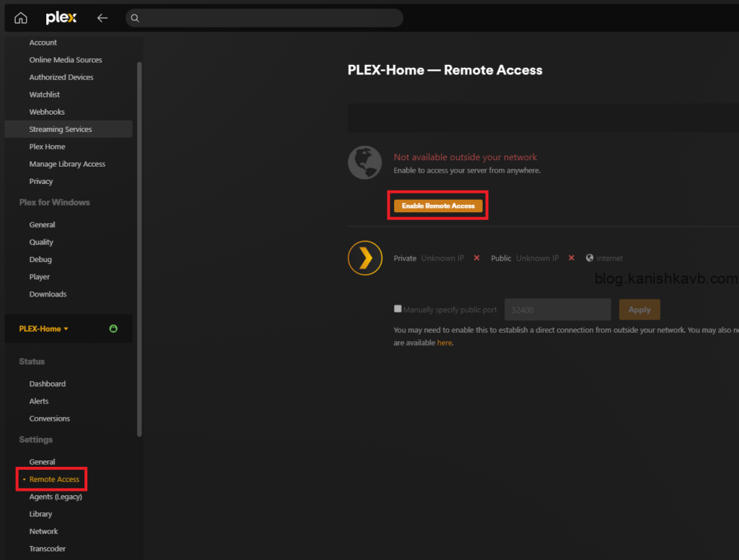Click the sidebar vertical scrollbar

(x=139, y=245)
